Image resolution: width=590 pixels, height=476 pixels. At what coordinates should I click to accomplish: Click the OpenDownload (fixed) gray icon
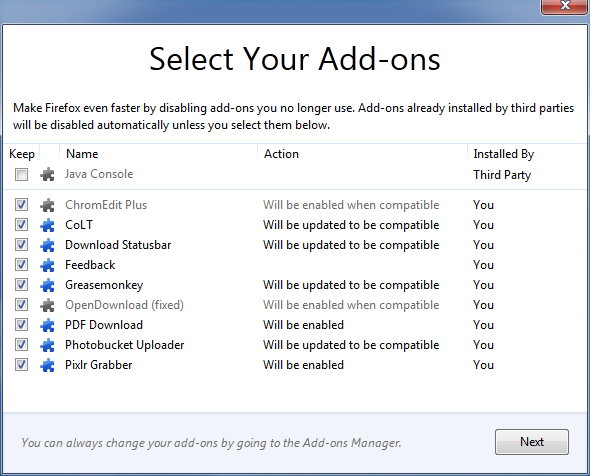[47, 305]
